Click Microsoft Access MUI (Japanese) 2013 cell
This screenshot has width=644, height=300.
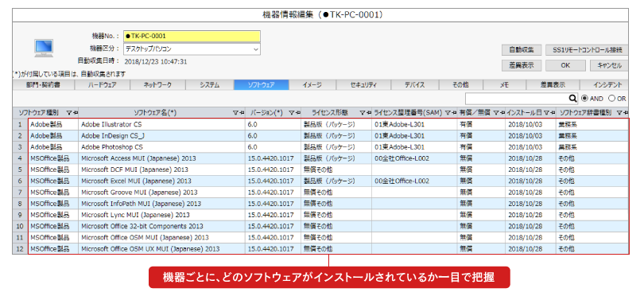tap(162, 158)
